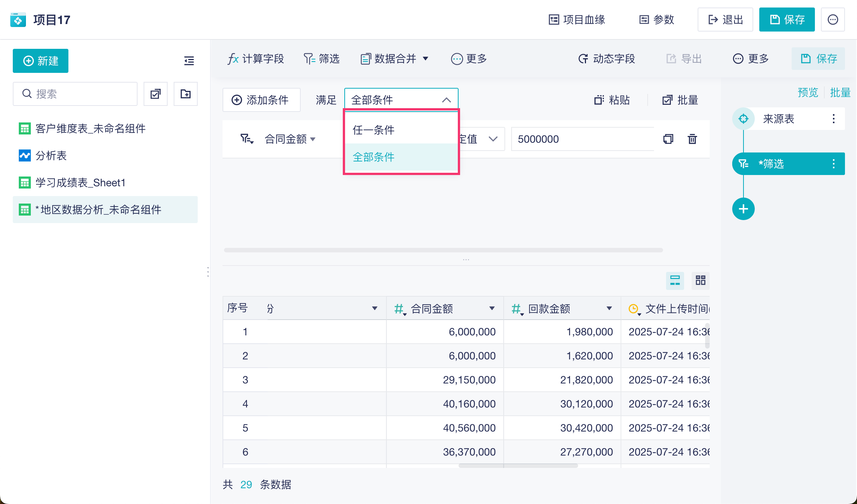Click the plus circle to add step
Viewport: 857px width, 504px height.
point(743,209)
